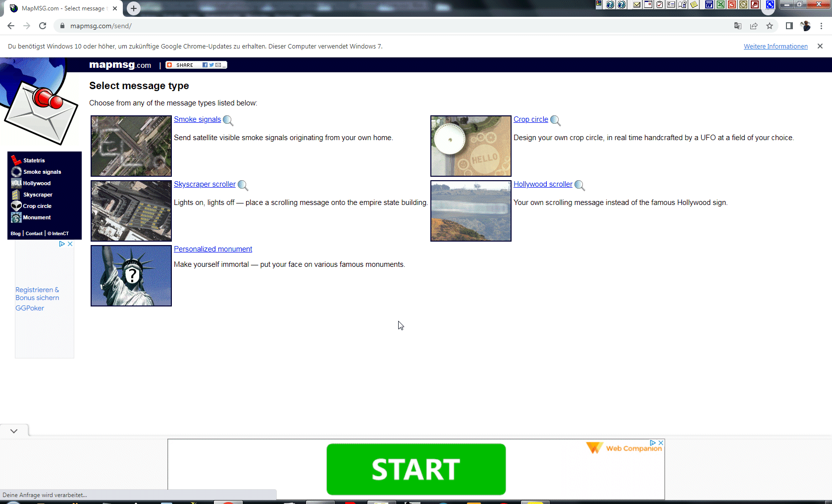Select the Monument sidebar menu entry
Viewport: 832px width, 504px height.
[37, 217]
